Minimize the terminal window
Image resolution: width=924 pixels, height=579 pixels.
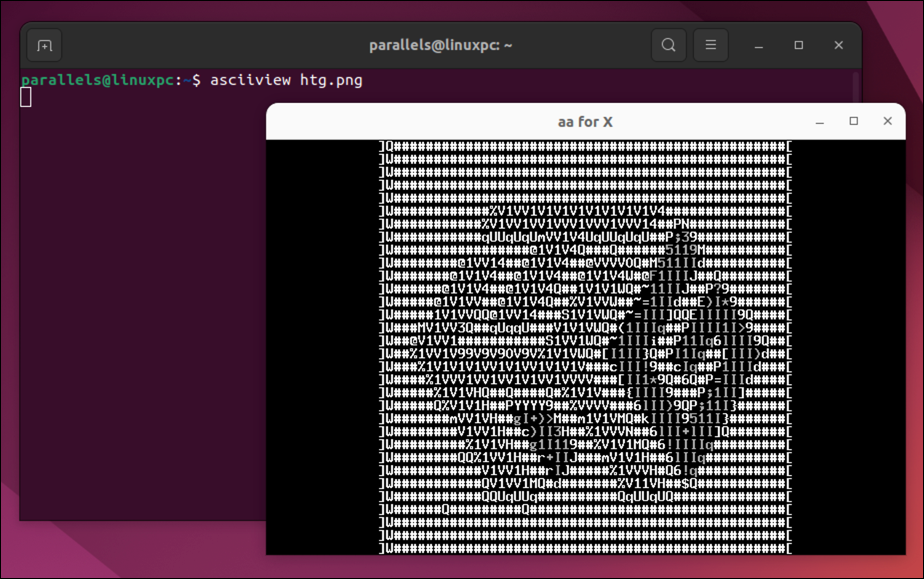759,45
